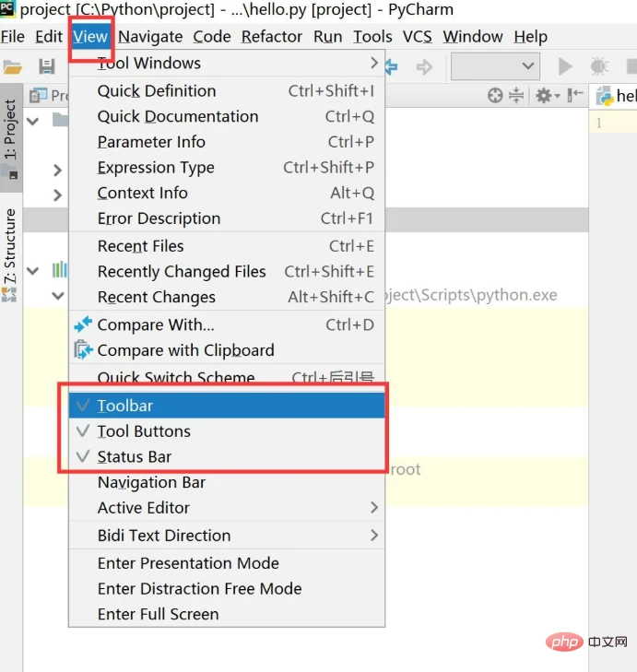Click the Open folder toolbar icon
Image resolution: width=637 pixels, height=672 pixels.
click(x=12, y=67)
